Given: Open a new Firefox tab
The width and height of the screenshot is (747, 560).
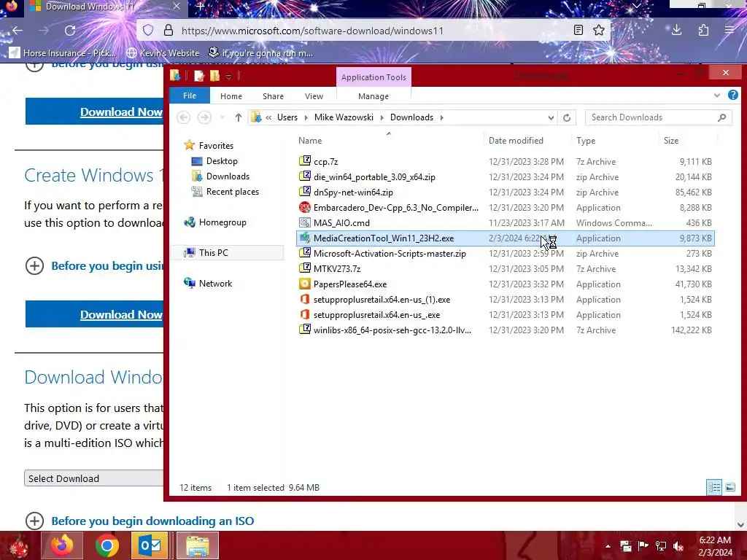Looking at the screenshot, I should pos(200,6).
